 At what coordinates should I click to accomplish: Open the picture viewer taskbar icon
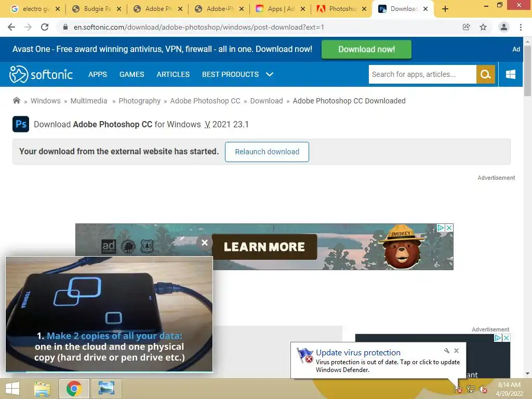tap(106, 389)
